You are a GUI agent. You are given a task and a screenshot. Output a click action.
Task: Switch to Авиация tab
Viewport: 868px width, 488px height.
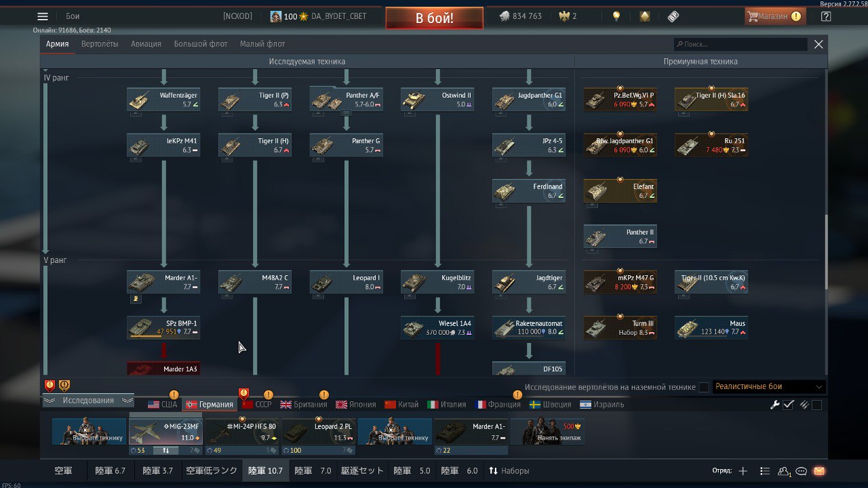pyautogui.click(x=146, y=44)
